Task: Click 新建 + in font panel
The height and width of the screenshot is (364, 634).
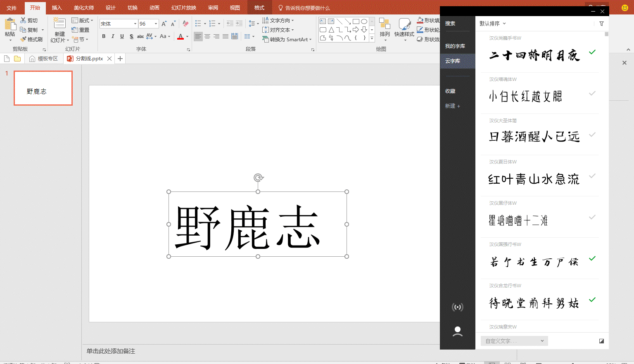Action: tap(452, 106)
